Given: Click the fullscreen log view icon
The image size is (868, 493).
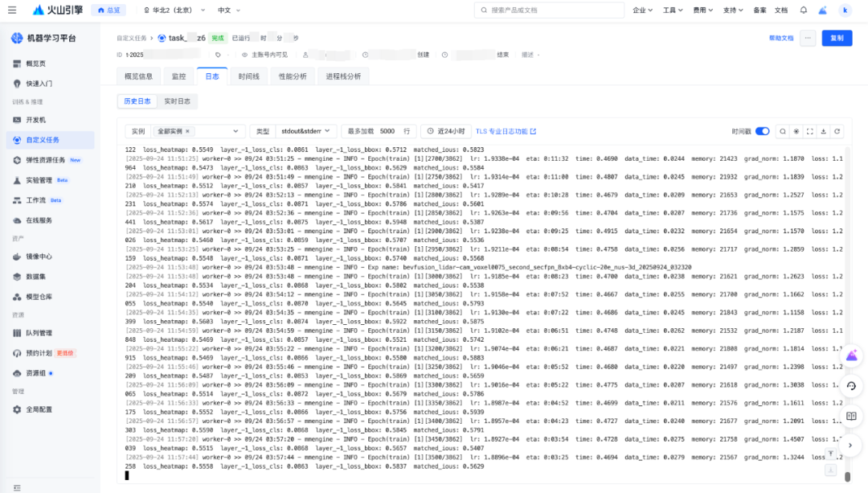Looking at the screenshot, I should click(809, 131).
